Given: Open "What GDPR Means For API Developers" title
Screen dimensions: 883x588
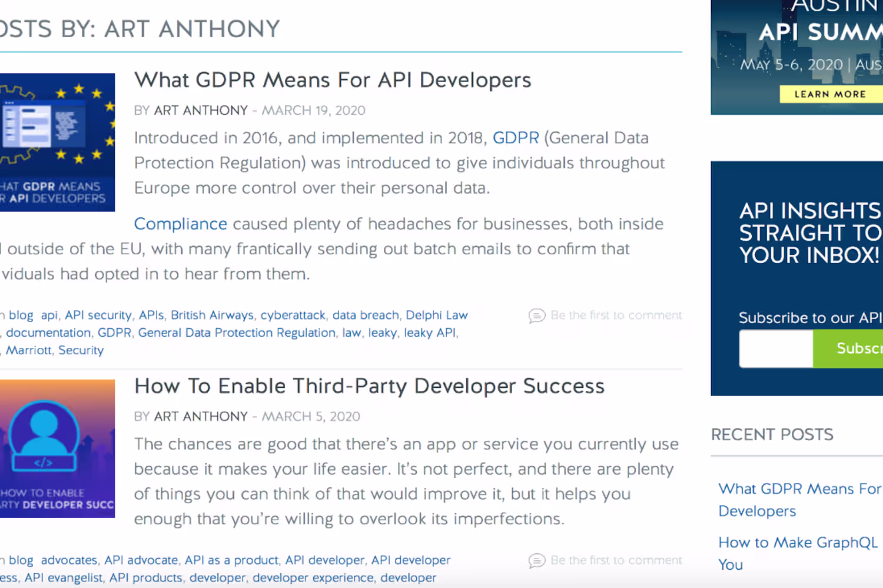Looking at the screenshot, I should pyautogui.click(x=333, y=80).
